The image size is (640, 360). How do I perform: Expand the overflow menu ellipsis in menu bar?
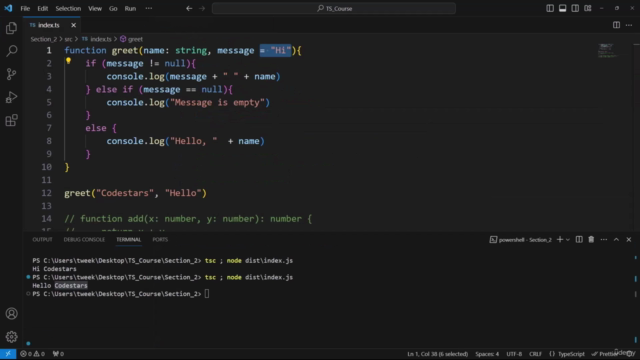pos(149,8)
